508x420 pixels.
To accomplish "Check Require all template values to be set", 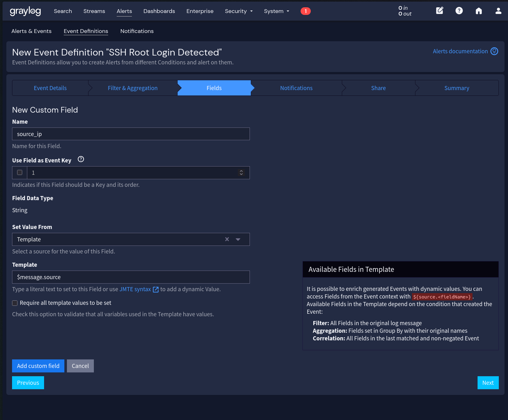I will tap(15, 303).
